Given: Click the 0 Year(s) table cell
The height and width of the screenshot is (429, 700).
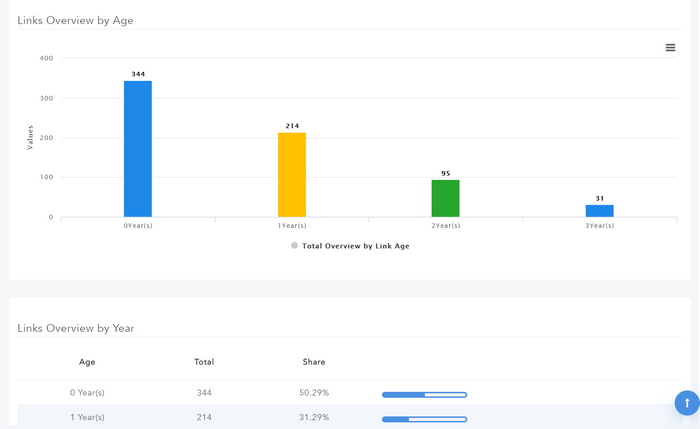Looking at the screenshot, I should 87,393.
